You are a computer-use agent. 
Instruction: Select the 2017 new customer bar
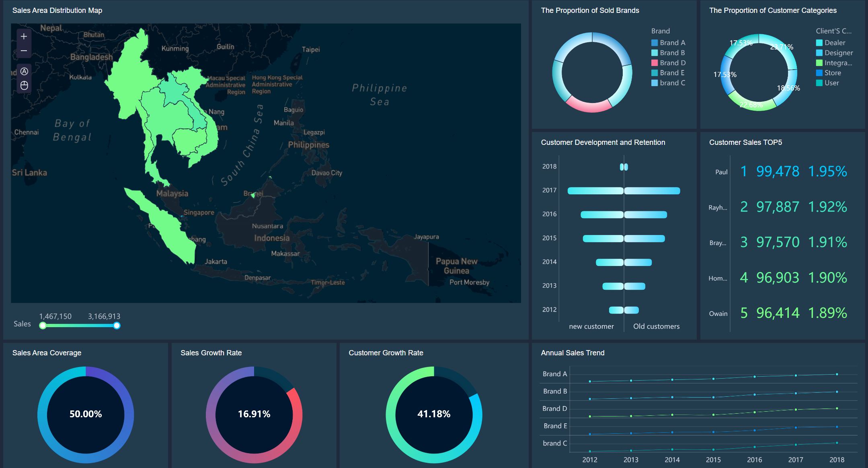coord(595,191)
